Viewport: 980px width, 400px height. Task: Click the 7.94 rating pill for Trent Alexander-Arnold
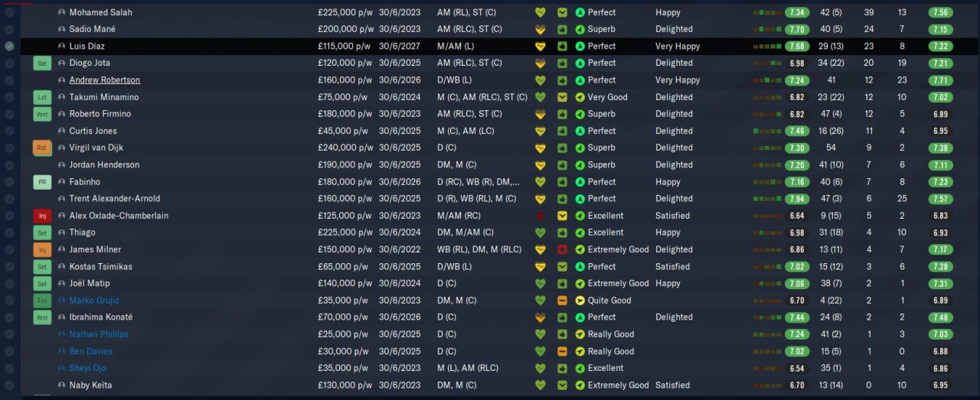pyautogui.click(x=797, y=199)
